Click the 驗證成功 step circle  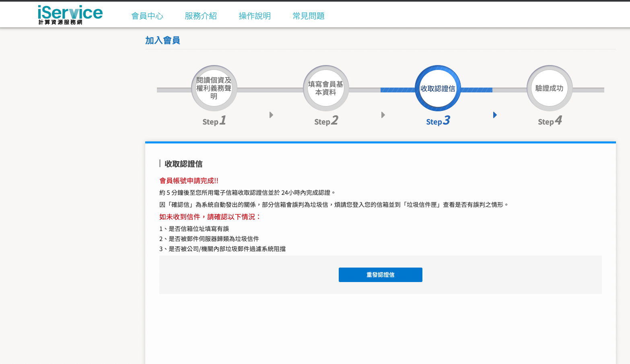pos(550,88)
